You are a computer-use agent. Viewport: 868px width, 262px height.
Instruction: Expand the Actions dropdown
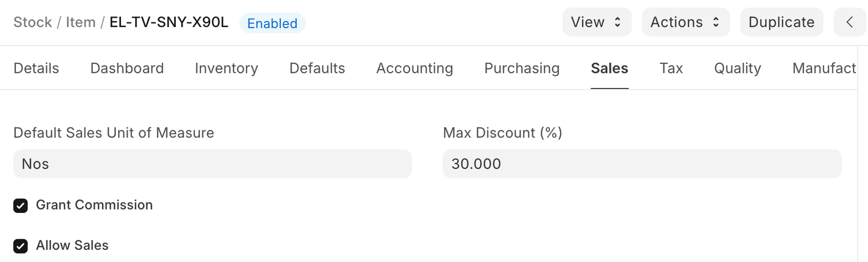click(x=685, y=22)
